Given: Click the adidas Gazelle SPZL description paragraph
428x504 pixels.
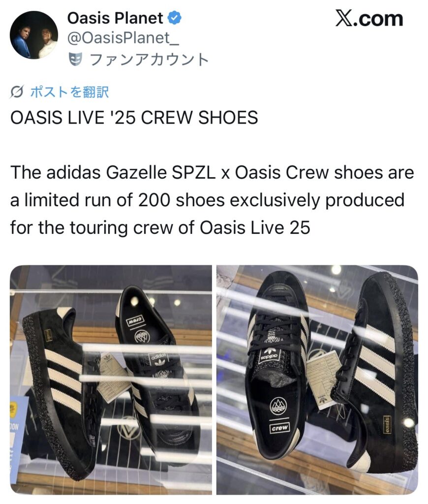Looking at the screenshot, I should pos(212,200).
